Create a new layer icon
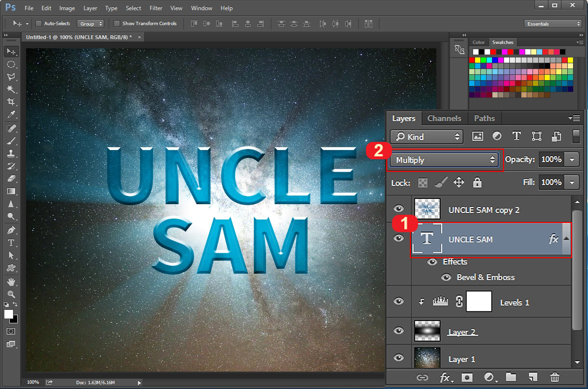This screenshot has height=389, width=588. pyautogui.click(x=533, y=377)
